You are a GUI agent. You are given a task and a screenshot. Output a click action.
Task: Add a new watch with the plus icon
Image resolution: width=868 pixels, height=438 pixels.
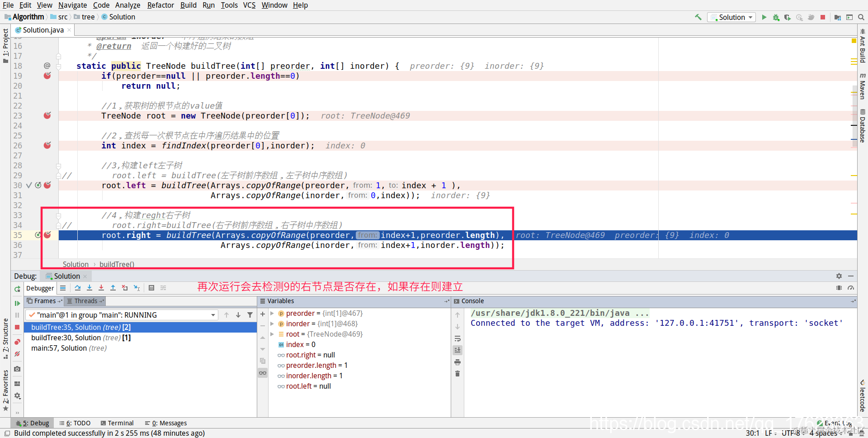pyautogui.click(x=263, y=314)
